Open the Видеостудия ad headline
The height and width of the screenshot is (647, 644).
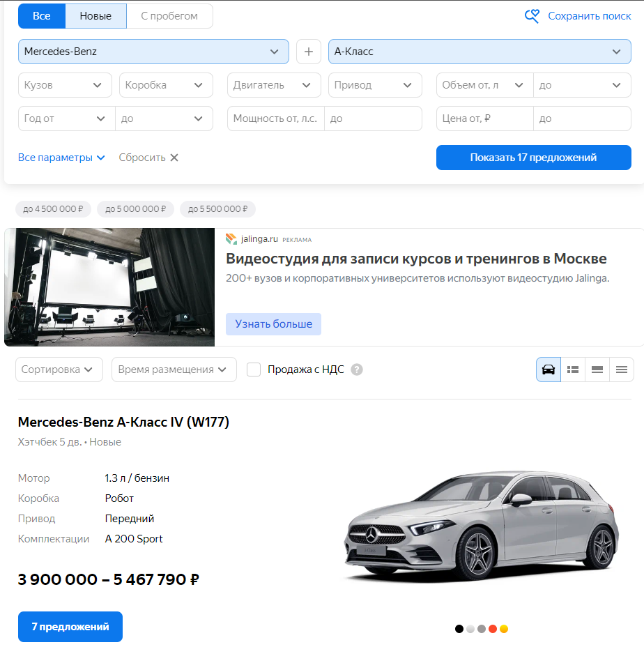tap(416, 259)
